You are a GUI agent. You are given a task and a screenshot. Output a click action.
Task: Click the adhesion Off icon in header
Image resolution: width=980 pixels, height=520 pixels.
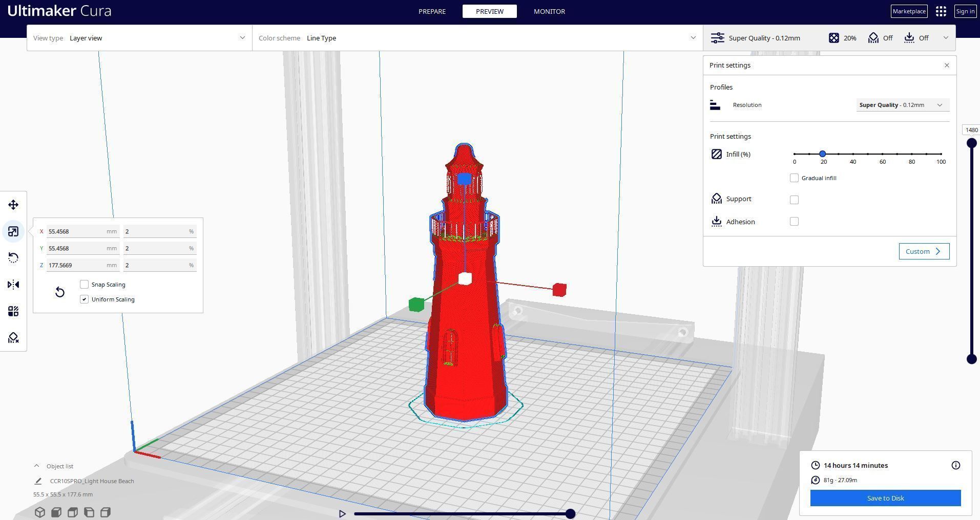(x=909, y=38)
